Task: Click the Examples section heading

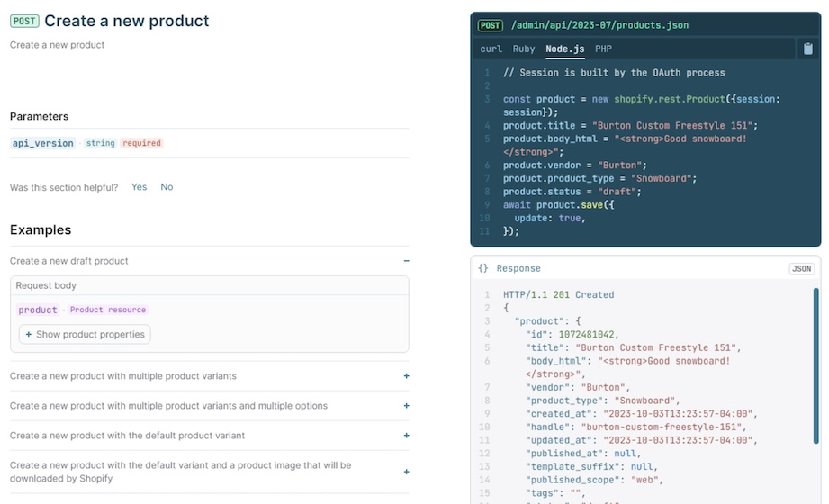Action: pyautogui.click(x=41, y=230)
